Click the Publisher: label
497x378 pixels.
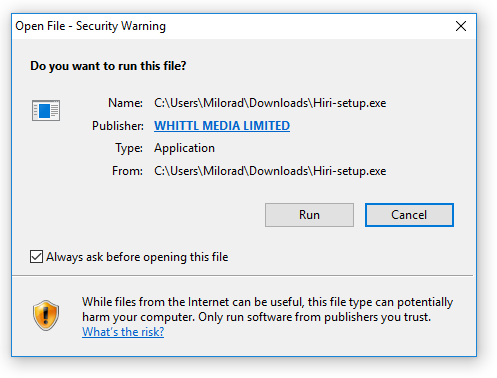tap(118, 126)
